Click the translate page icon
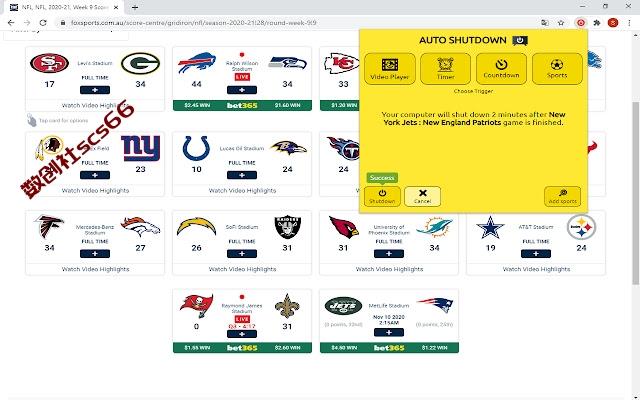 pos(545,23)
